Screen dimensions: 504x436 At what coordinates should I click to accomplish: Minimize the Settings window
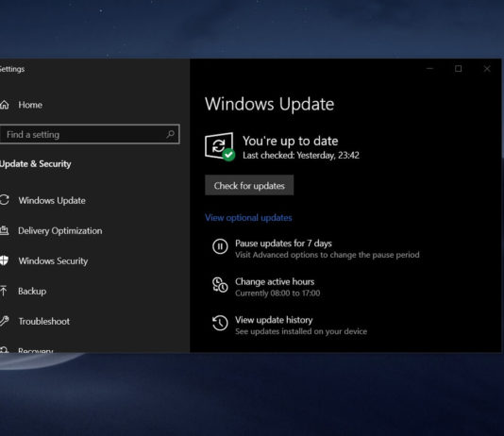(x=429, y=69)
